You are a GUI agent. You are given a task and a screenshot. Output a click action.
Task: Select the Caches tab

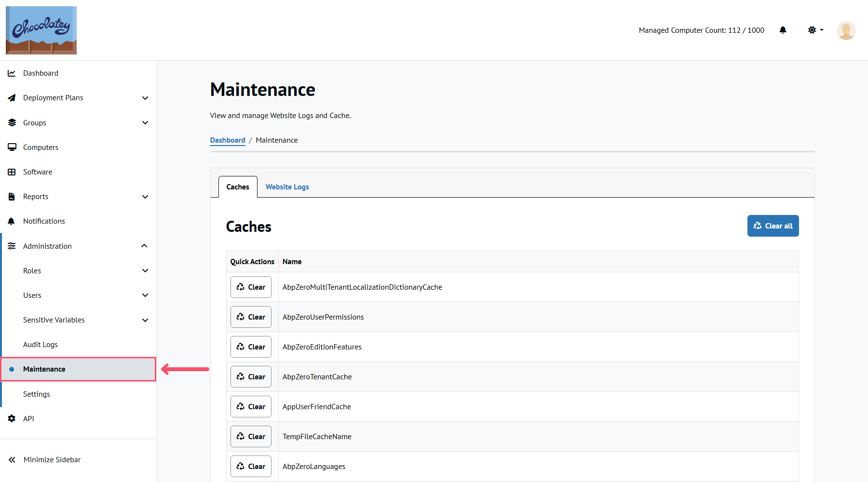point(238,187)
